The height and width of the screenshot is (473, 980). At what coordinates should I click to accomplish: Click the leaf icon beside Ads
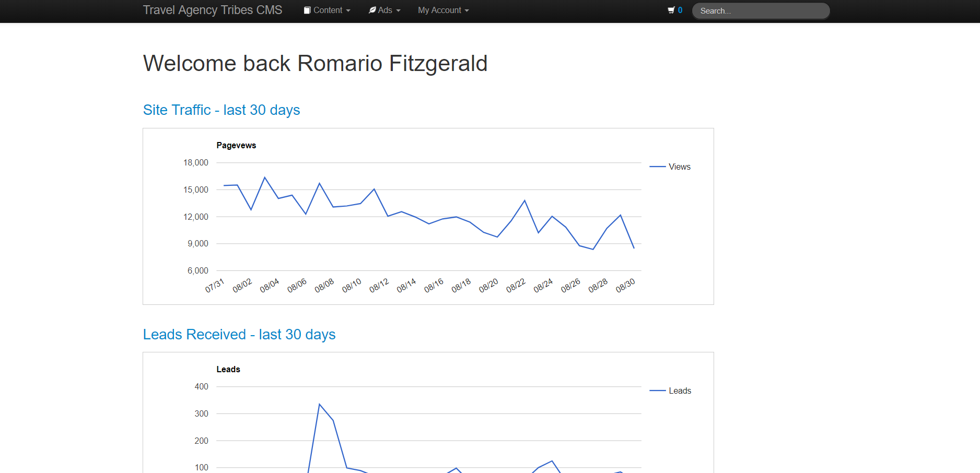372,10
